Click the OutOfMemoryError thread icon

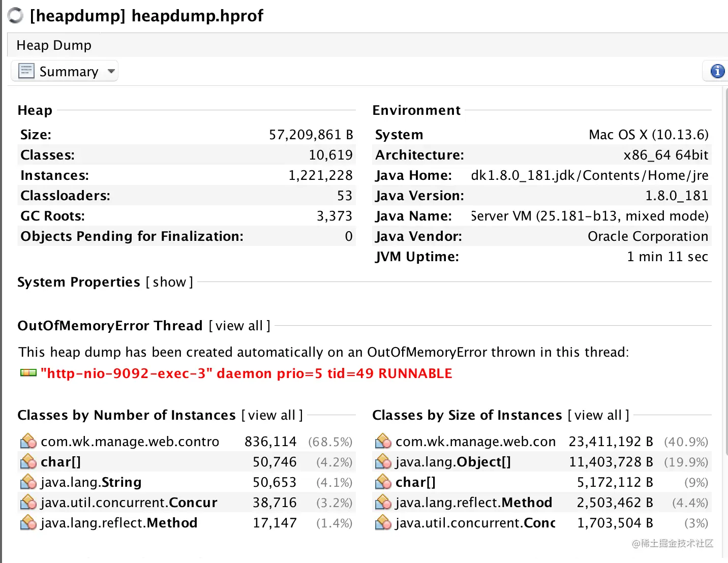click(28, 373)
